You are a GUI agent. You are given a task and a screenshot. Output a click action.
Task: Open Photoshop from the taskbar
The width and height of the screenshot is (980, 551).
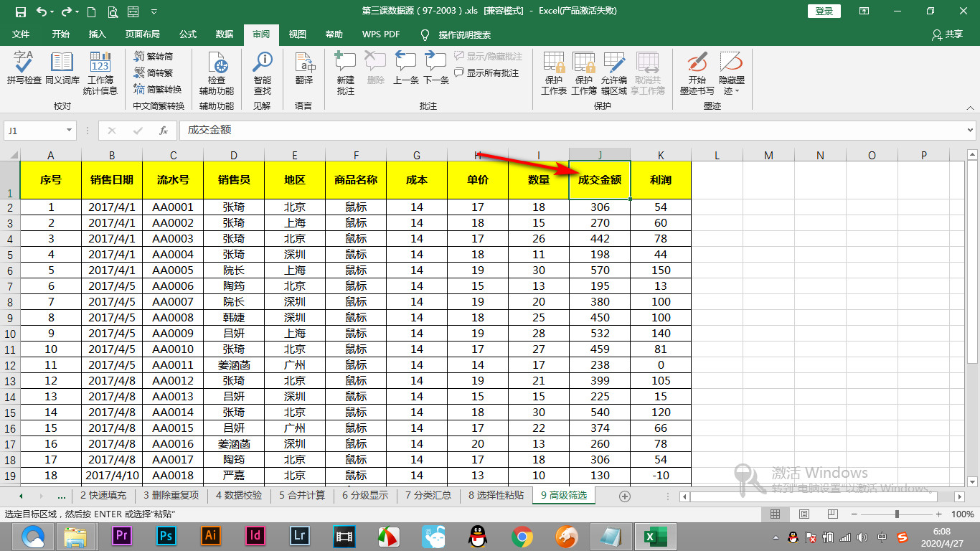[165, 534]
